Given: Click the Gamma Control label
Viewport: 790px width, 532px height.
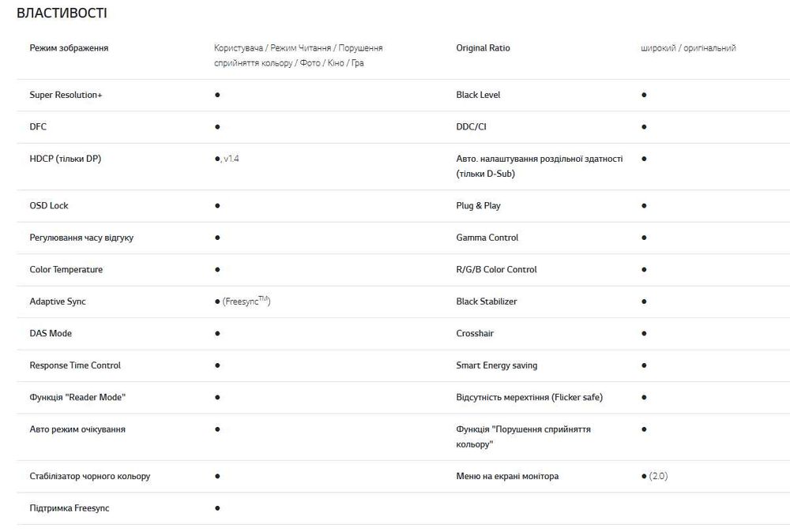Looking at the screenshot, I should pos(487,238).
